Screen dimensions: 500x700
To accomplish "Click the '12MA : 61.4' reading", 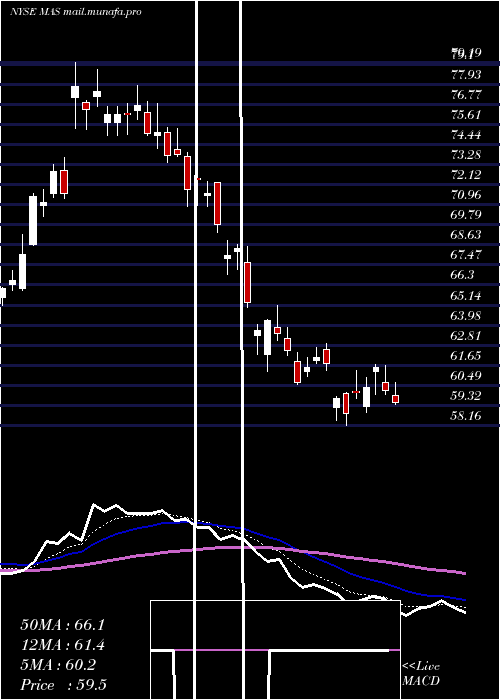I will 62,645.
